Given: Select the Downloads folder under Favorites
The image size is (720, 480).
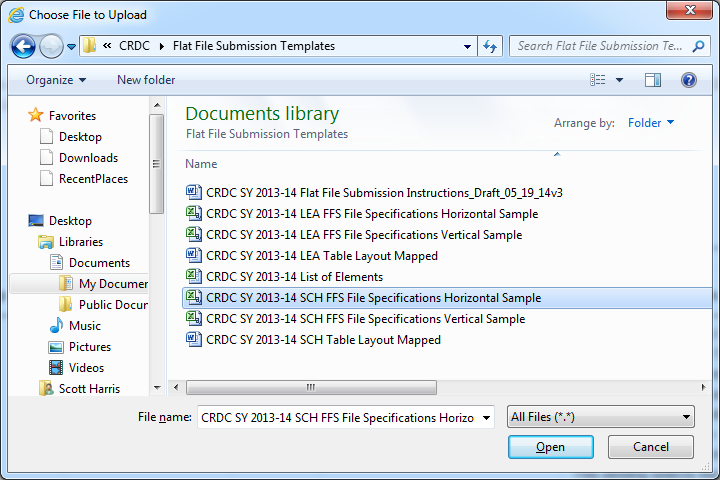Looking at the screenshot, I should 88,158.
